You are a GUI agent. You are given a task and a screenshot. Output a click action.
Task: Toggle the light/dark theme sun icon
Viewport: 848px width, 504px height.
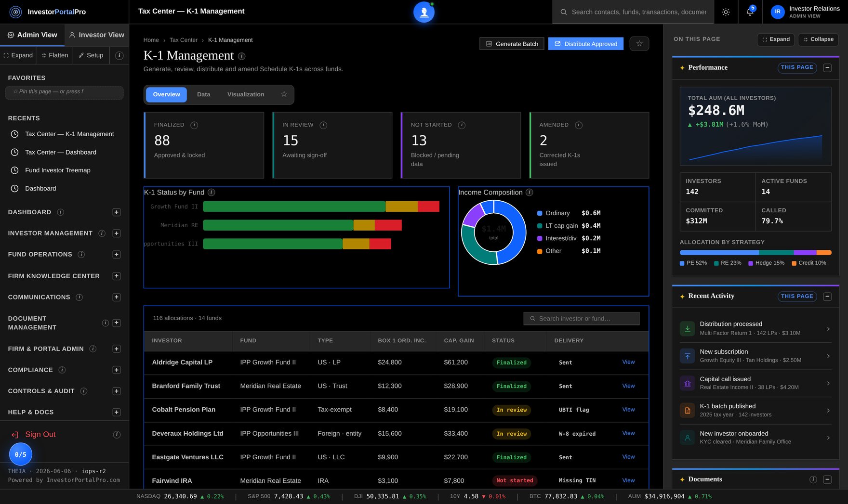[726, 12]
